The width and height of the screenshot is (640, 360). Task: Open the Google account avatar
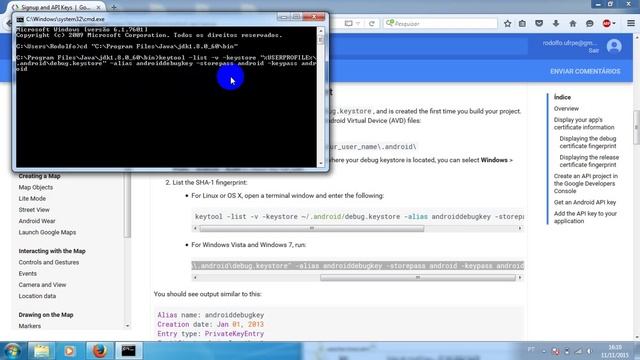pyautogui.click(x=614, y=46)
